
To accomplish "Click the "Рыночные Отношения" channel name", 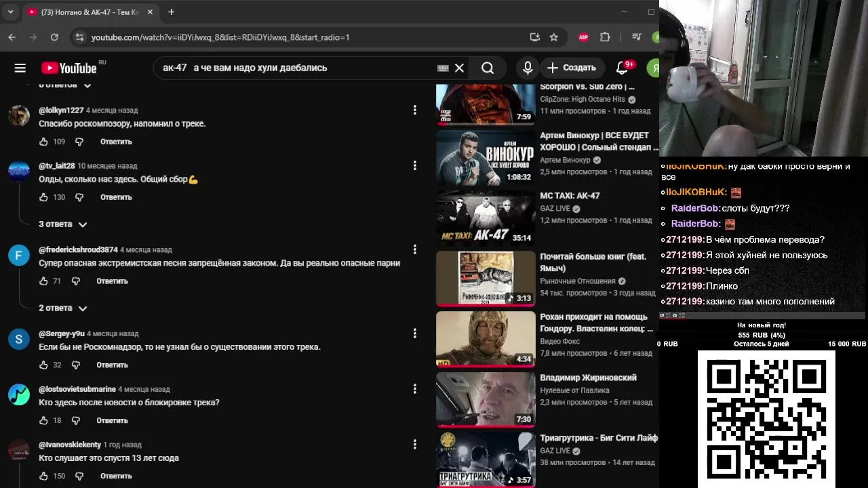I will click(x=578, y=281).
